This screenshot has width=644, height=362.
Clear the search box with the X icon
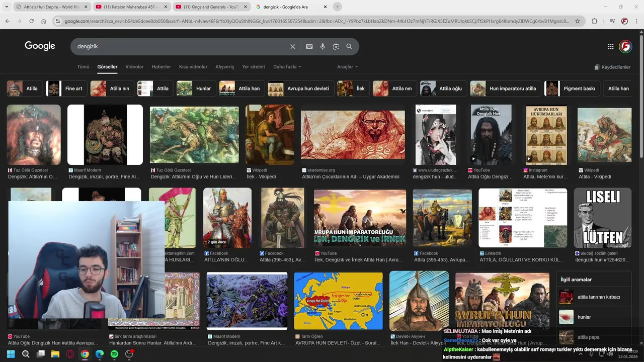[293, 46]
